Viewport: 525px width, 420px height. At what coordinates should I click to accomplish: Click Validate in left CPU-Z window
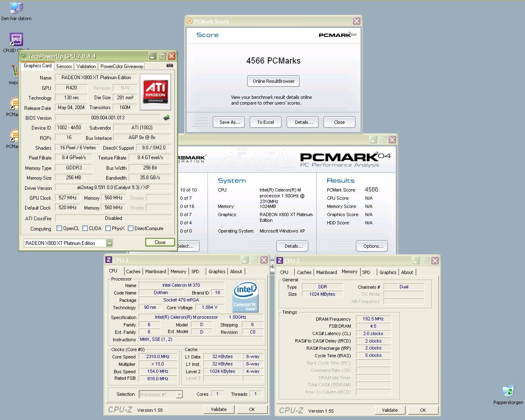(x=219, y=409)
